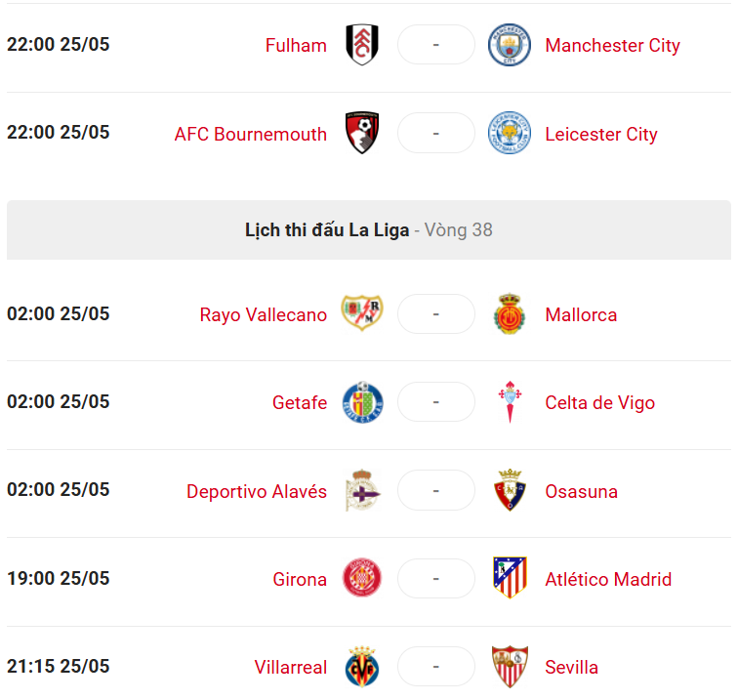Image resolution: width=738 pixels, height=700 pixels.
Task: Click the Villarreal club crest
Action: tap(362, 667)
